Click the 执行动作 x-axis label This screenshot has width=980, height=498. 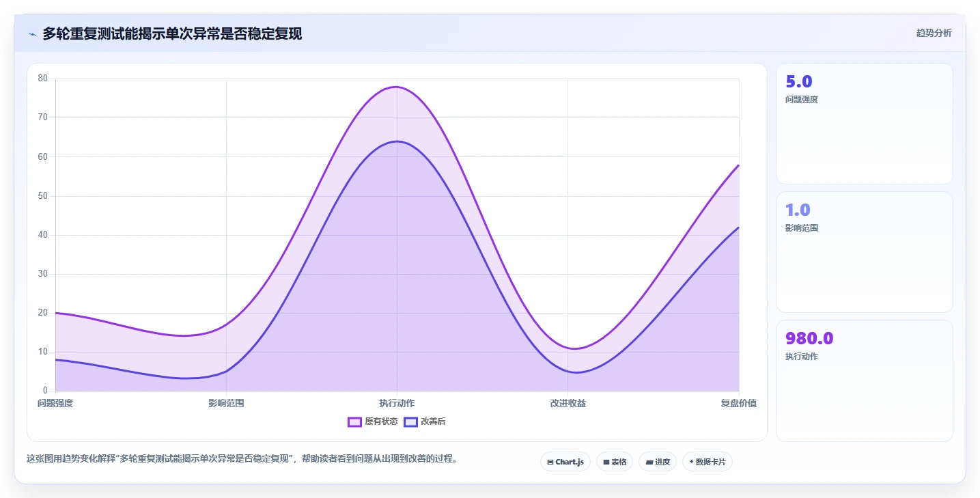tap(397, 403)
